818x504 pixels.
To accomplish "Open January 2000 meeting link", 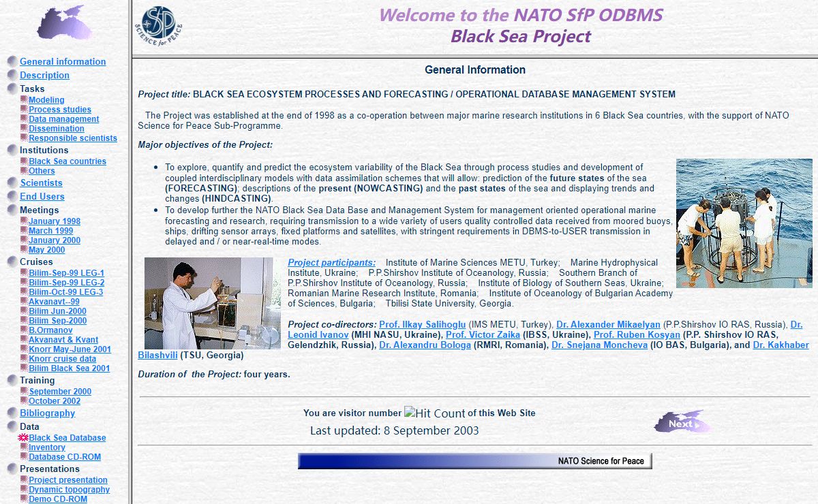I will (55, 240).
